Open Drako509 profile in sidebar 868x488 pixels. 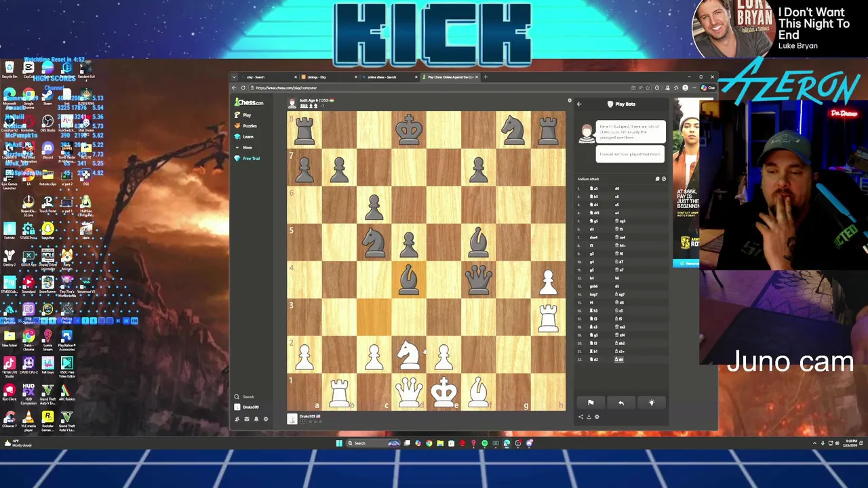point(245,407)
